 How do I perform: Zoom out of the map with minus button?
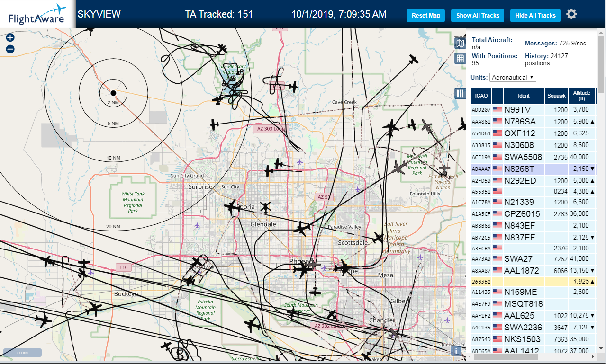(10, 49)
